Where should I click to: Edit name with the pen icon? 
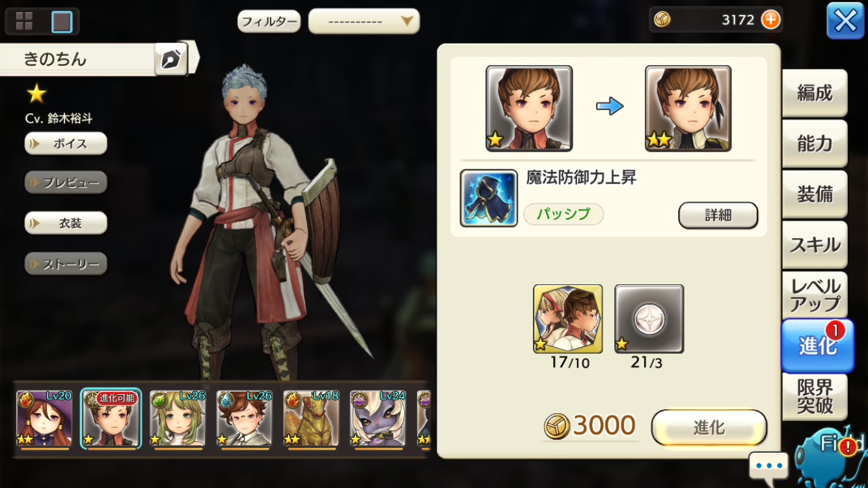point(171,60)
